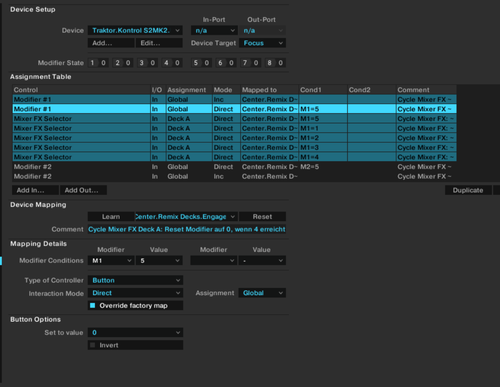Viewport: 500px width, 387px height.
Task: Click the Assignment column header
Action: (189, 90)
